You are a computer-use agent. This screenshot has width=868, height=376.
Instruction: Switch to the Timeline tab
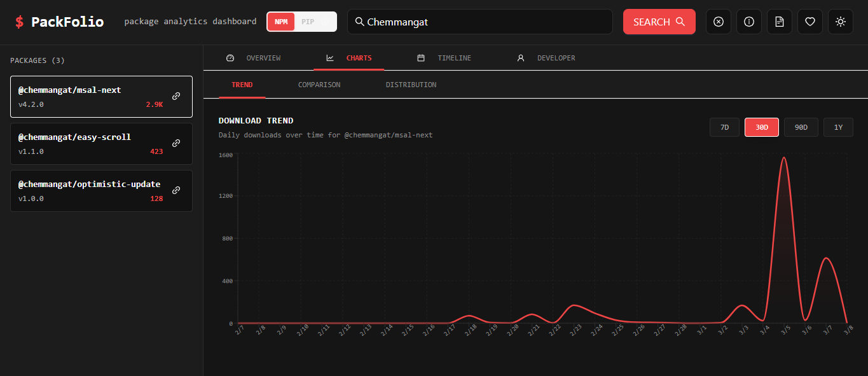coord(454,57)
